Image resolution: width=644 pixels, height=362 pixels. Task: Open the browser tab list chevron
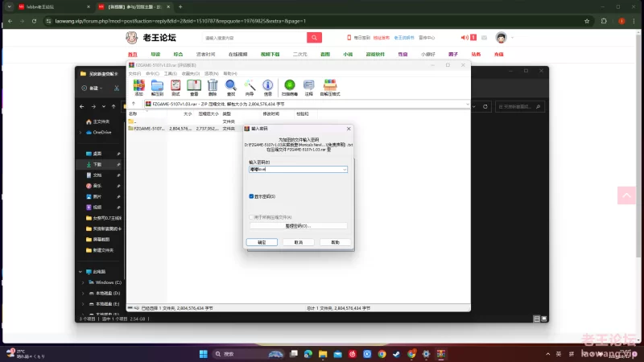coord(9,6)
